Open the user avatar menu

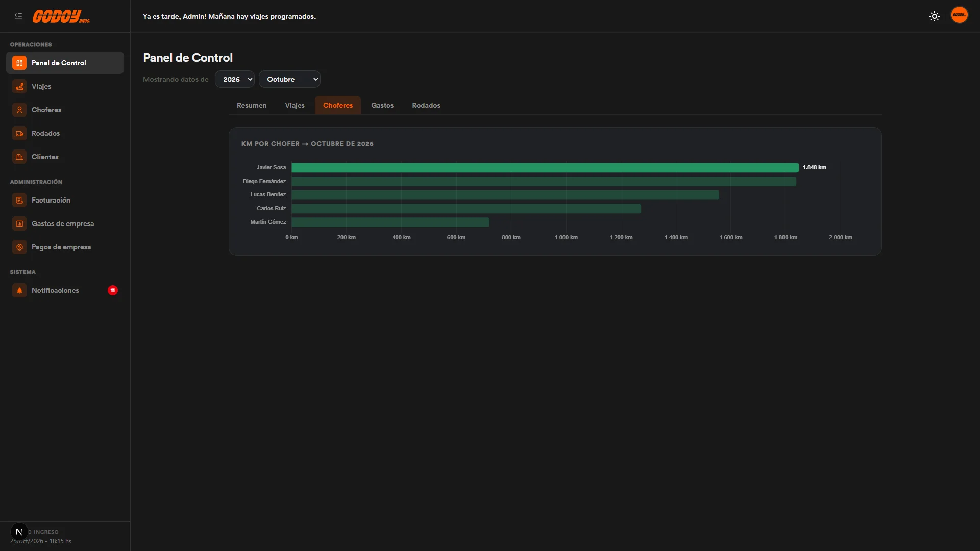pyautogui.click(x=960, y=15)
